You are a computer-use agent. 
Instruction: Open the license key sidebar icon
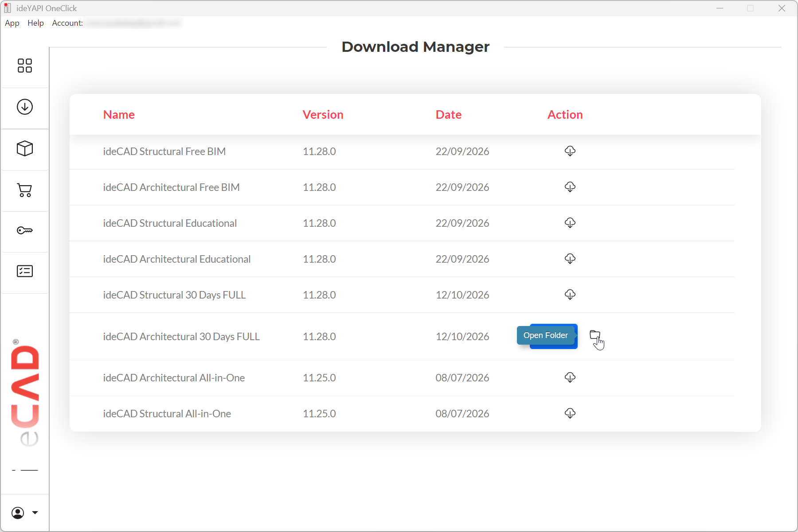tap(25, 230)
